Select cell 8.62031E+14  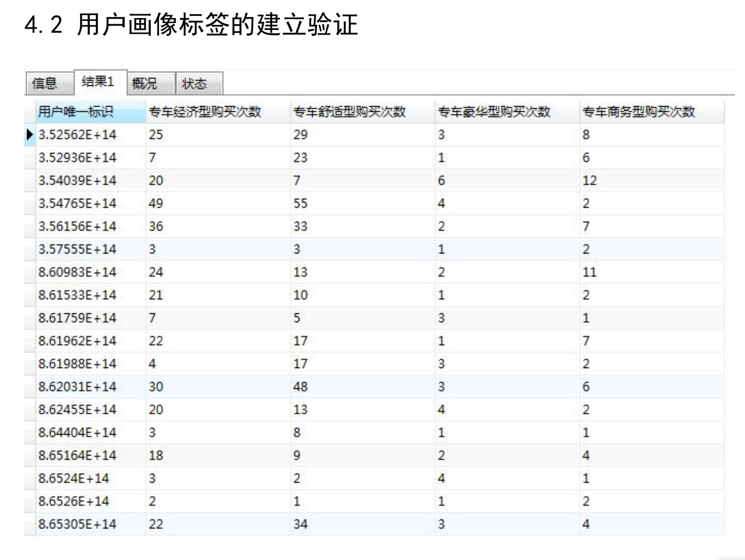point(90,387)
